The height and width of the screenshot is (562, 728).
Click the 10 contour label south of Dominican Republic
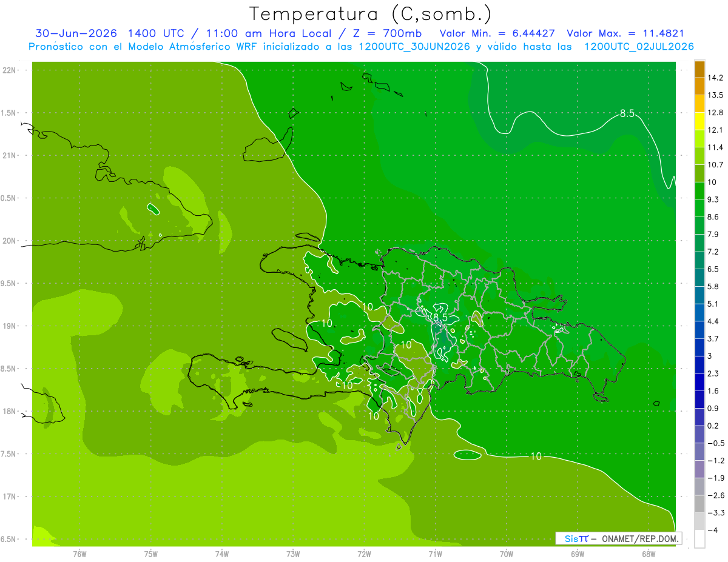(536, 456)
